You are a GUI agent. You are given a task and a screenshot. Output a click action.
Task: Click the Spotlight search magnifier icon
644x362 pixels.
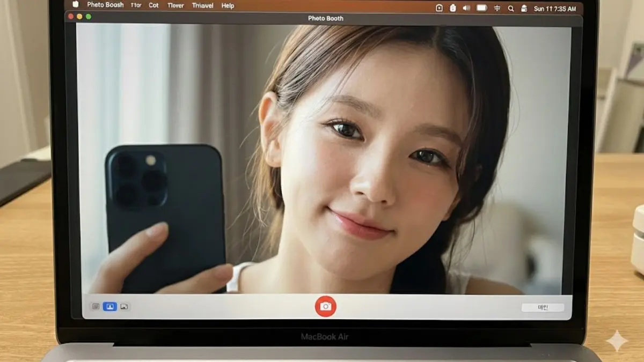(x=510, y=9)
